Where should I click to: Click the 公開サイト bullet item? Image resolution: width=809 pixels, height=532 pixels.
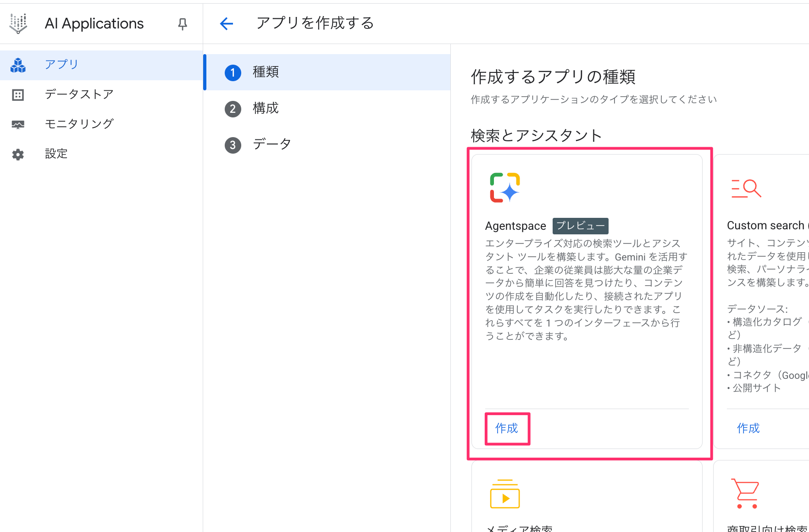757,388
